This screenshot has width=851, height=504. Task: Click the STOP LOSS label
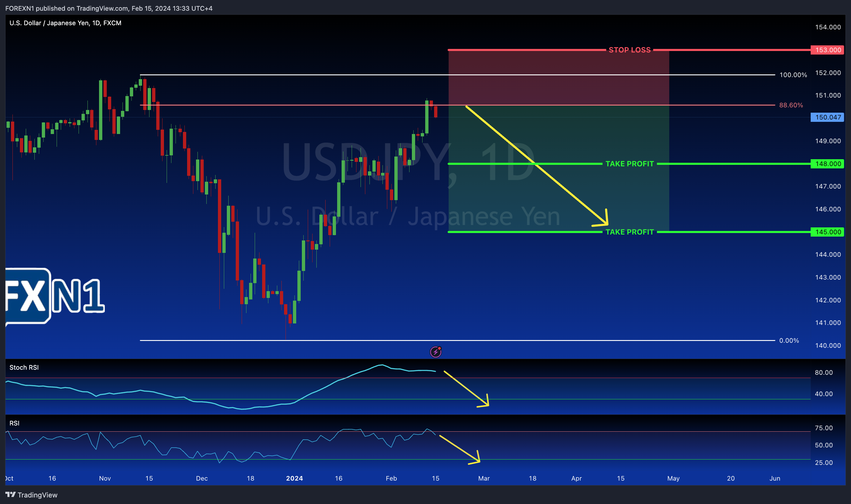[630, 50]
